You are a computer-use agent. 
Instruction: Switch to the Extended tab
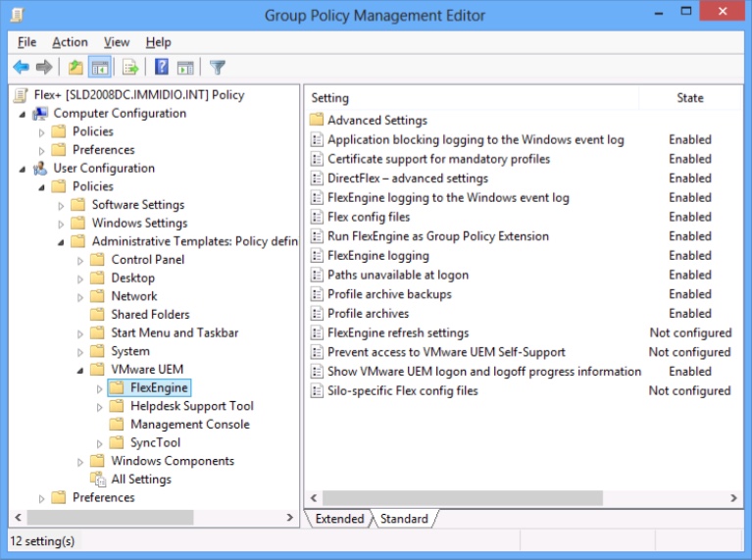click(x=339, y=519)
